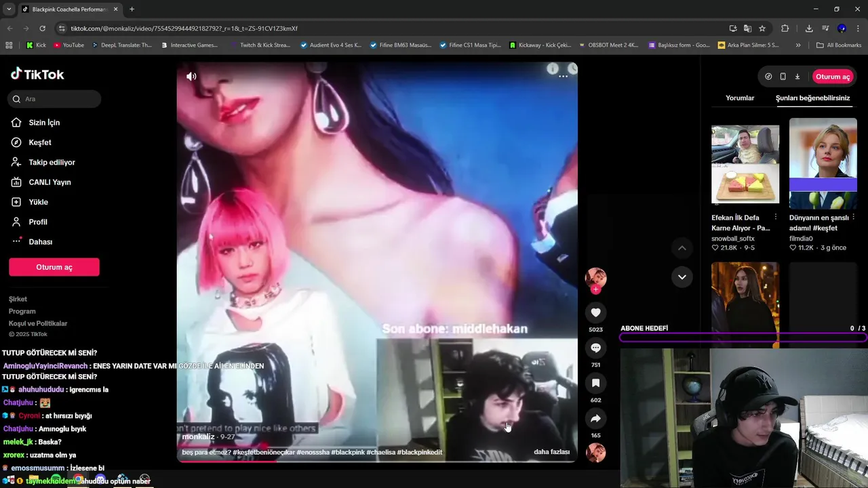Image resolution: width=868 pixels, height=488 pixels.
Task: Click the translate page icon in address bar
Action: tap(747, 28)
